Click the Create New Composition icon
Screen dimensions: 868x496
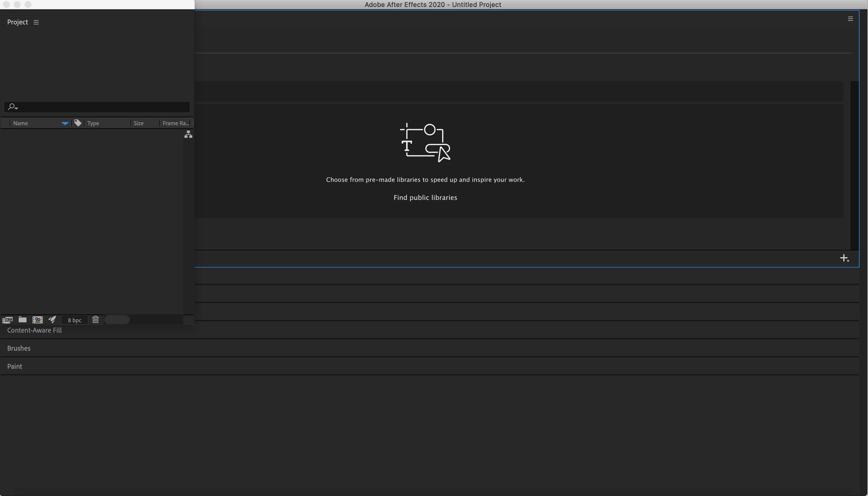click(x=37, y=320)
